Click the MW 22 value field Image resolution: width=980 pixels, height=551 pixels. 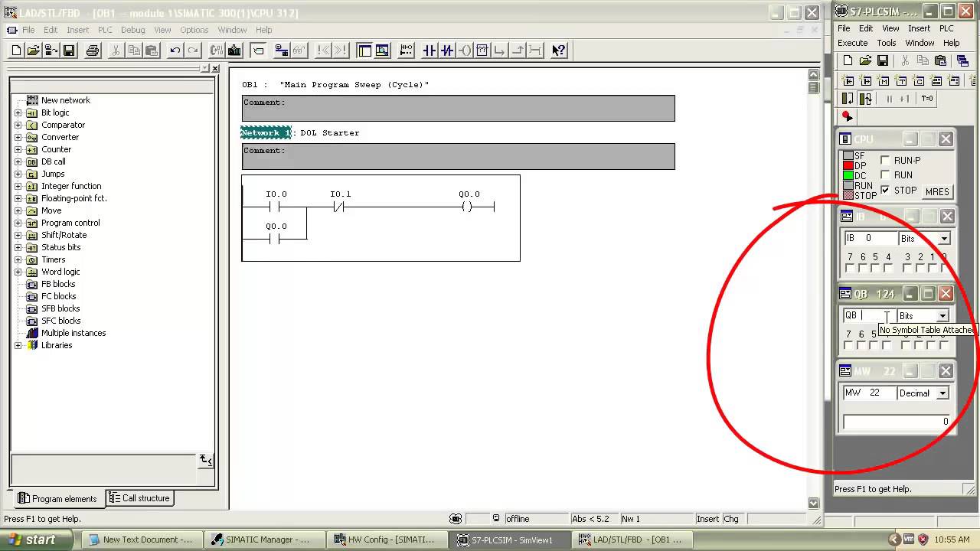(x=897, y=422)
